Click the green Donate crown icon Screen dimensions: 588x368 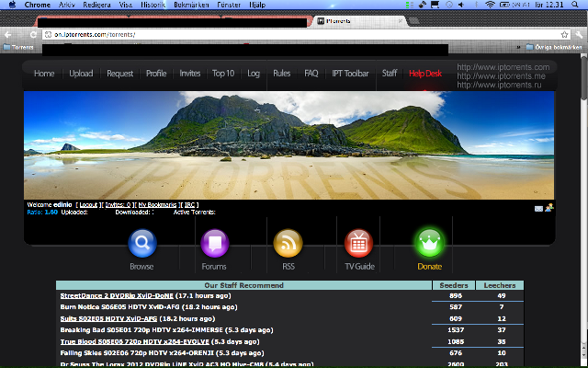click(429, 243)
